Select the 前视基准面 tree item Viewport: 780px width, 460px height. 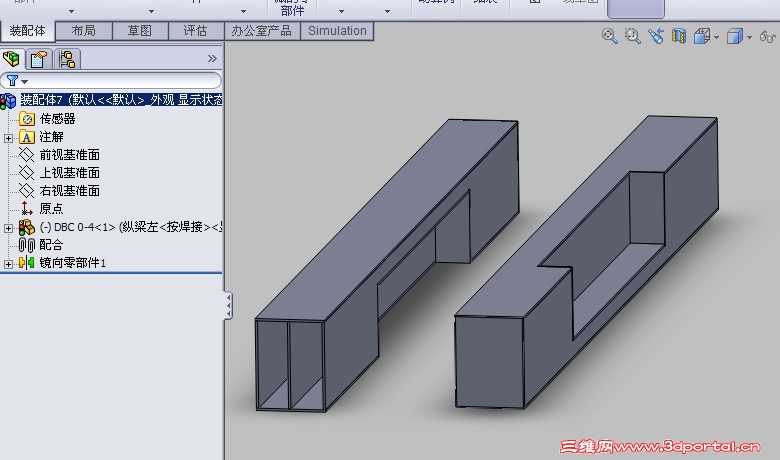point(70,155)
